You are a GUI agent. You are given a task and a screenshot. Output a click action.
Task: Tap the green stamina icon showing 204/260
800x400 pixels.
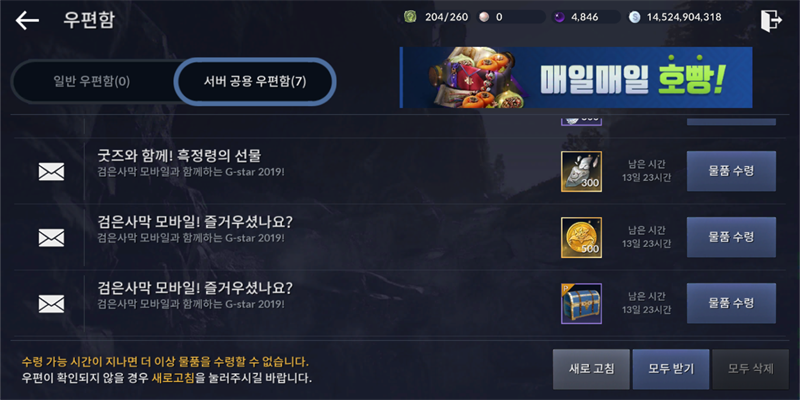point(410,17)
